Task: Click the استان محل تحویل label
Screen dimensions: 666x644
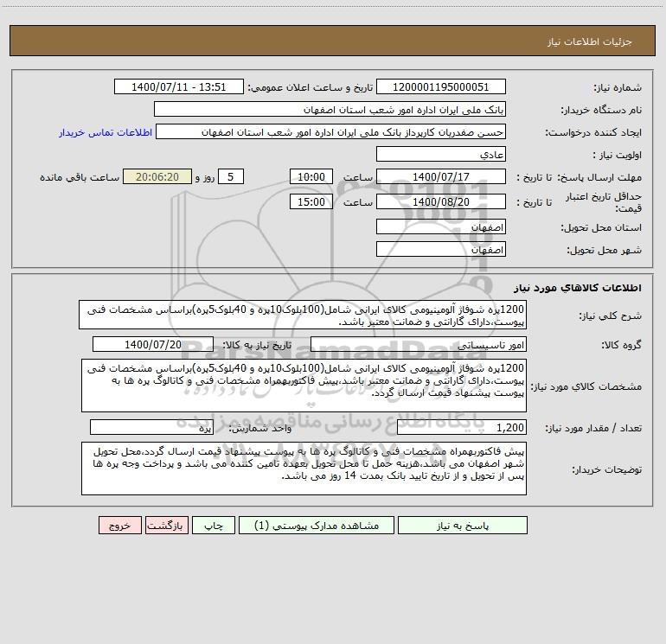Action: click(x=601, y=228)
